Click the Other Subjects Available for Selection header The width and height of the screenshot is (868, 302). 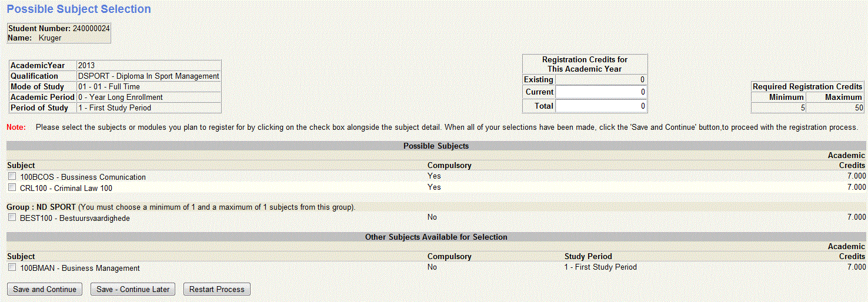pos(436,237)
